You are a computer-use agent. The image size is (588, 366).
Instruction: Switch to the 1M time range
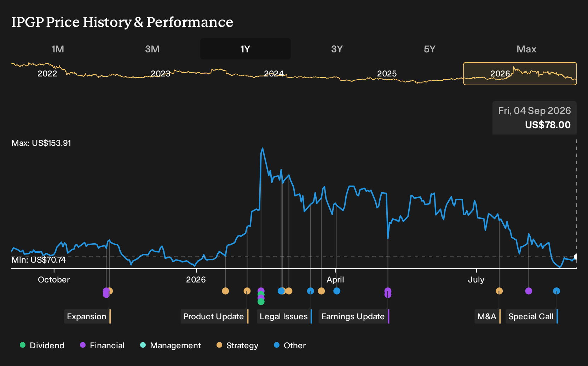[58, 49]
